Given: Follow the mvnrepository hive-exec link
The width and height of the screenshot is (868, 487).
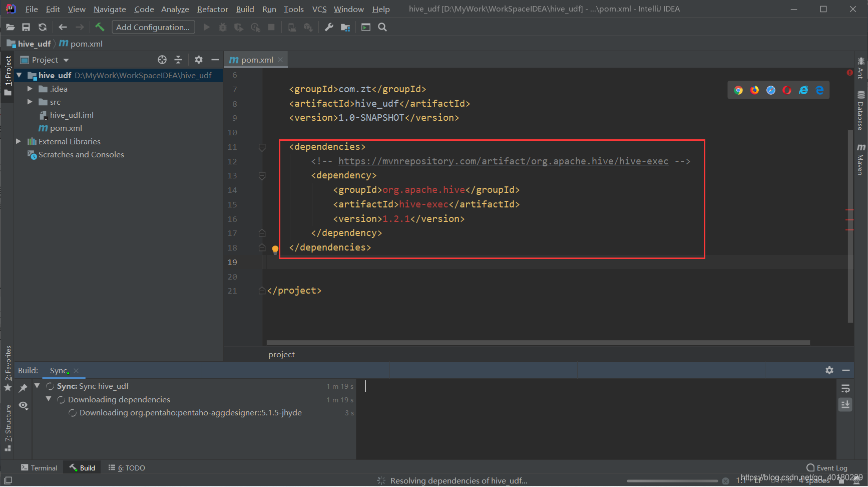Looking at the screenshot, I should click(x=503, y=161).
